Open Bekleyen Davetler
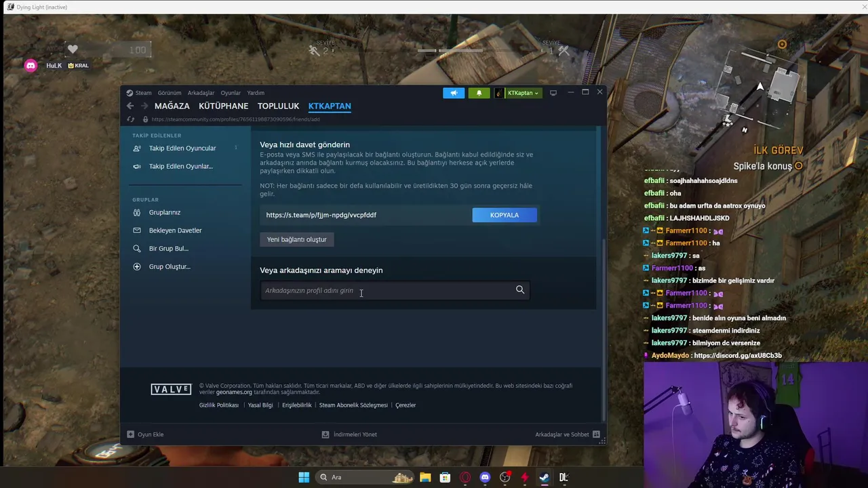 coord(176,230)
